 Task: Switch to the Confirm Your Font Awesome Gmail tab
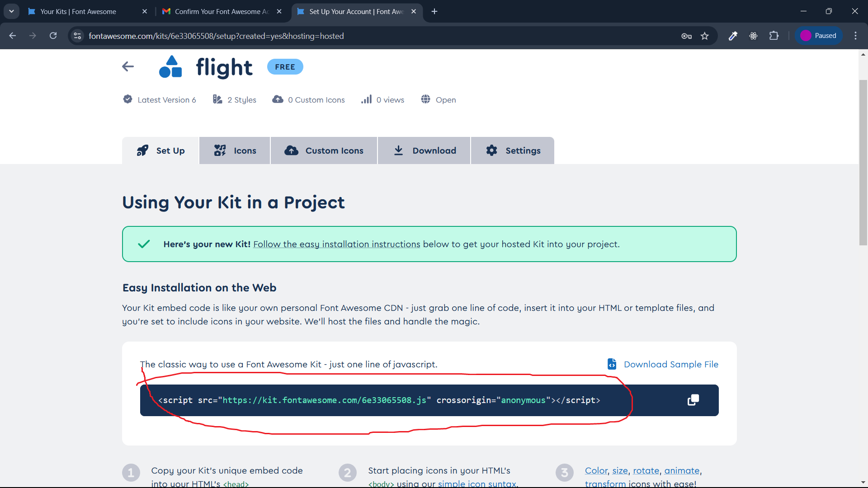click(222, 11)
